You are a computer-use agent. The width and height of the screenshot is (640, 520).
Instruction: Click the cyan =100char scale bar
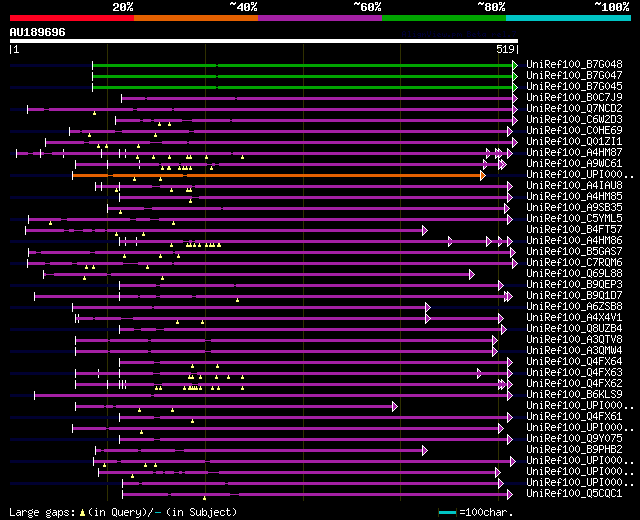447,512
